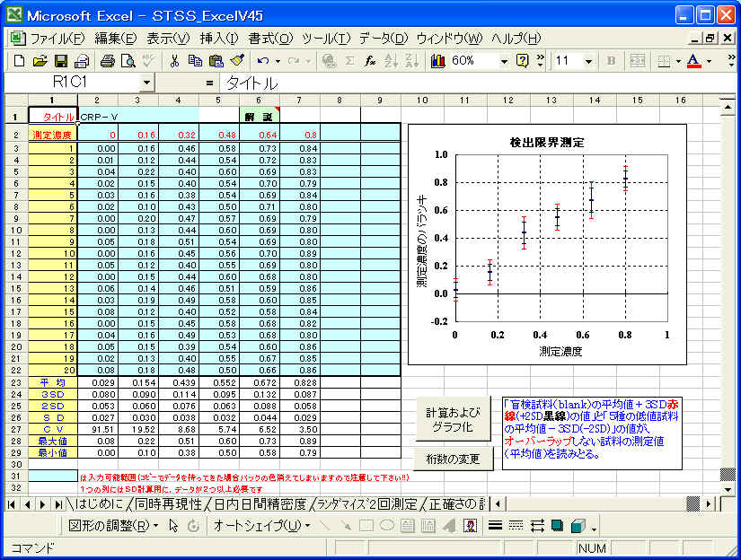The image size is (741, 560).
Task: Create a new blank workbook
Action: tap(19, 61)
